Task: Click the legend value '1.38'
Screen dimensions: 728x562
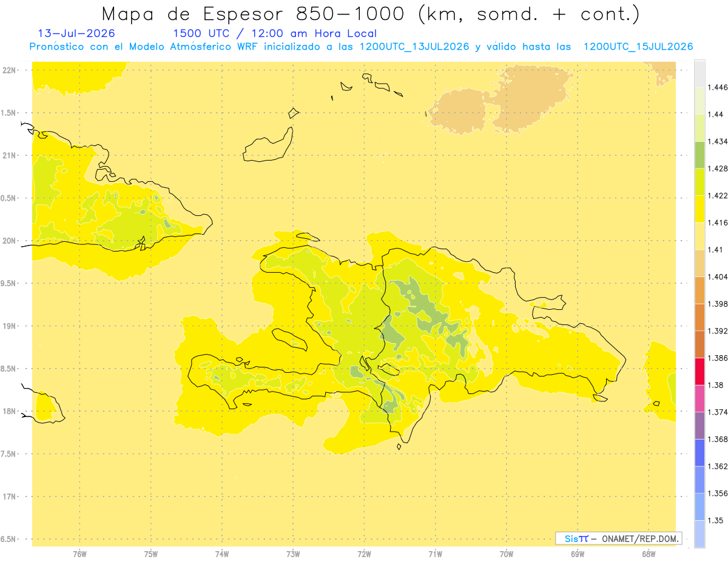Action: [x=716, y=385]
